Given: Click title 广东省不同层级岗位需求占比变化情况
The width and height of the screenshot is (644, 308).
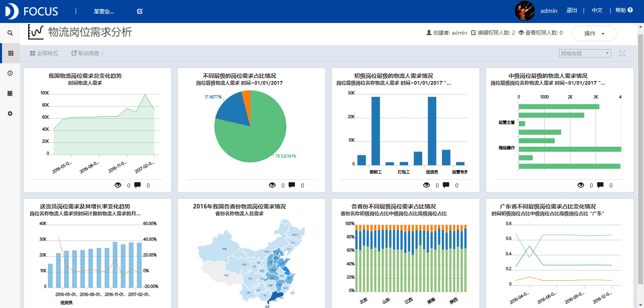Looking at the screenshot, I should click(548, 206).
